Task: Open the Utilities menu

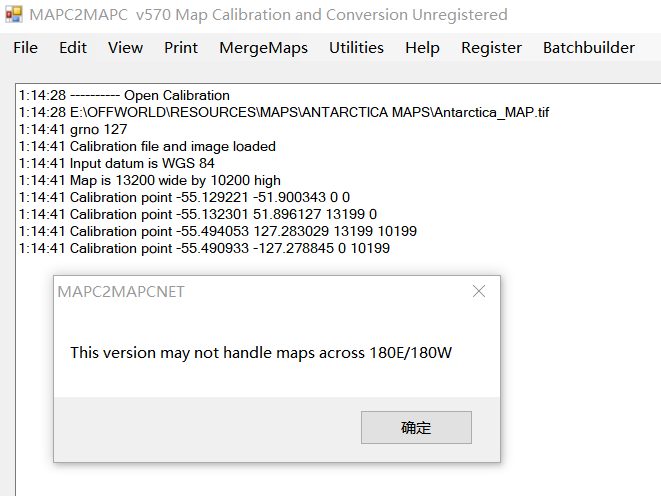Action: (356, 48)
